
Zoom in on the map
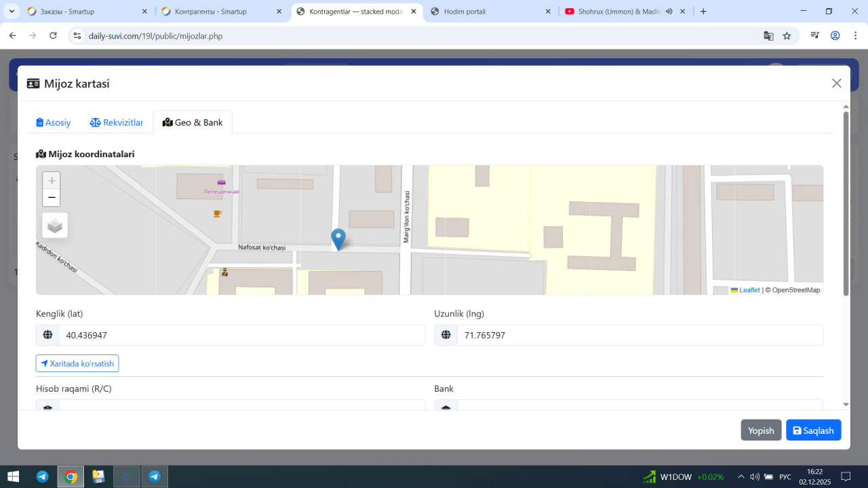coord(52,181)
